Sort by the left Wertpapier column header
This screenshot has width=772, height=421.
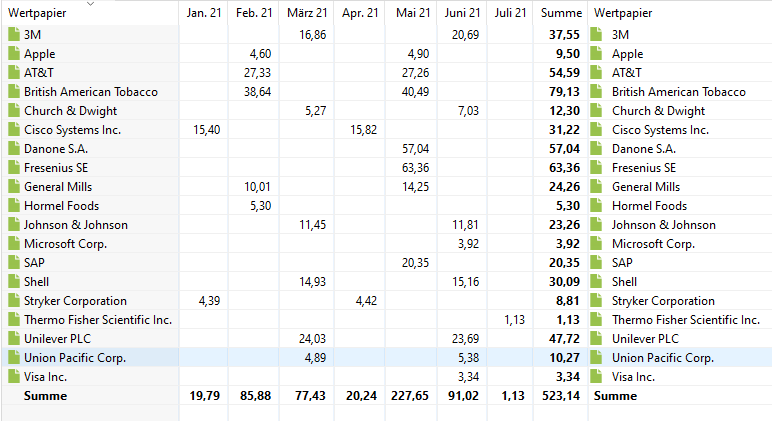[x=37, y=13]
